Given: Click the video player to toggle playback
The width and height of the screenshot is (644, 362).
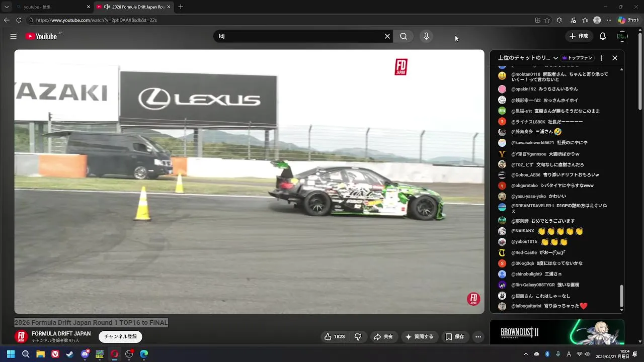Looking at the screenshot, I should 249,181.
